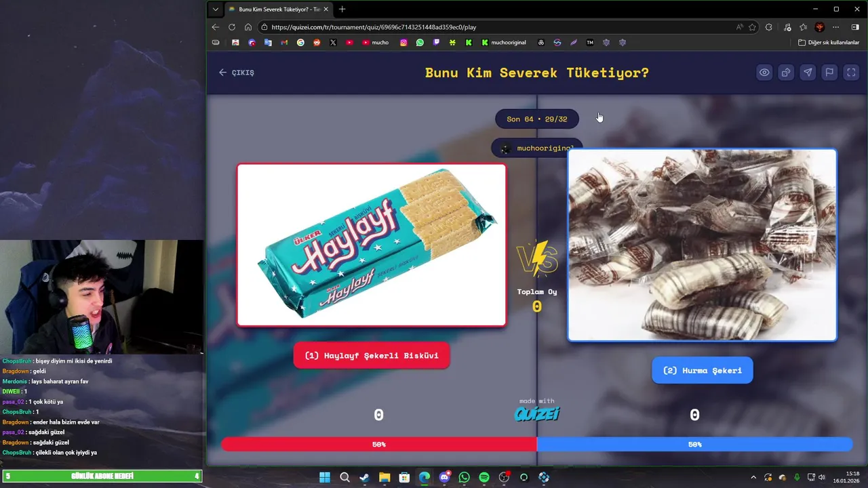
Task: Click the ÇIKIŞ exit button
Action: (237, 73)
